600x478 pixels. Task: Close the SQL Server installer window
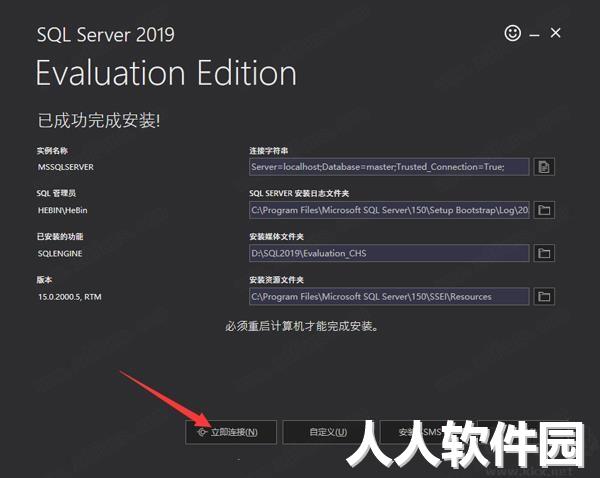[x=555, y=33]
